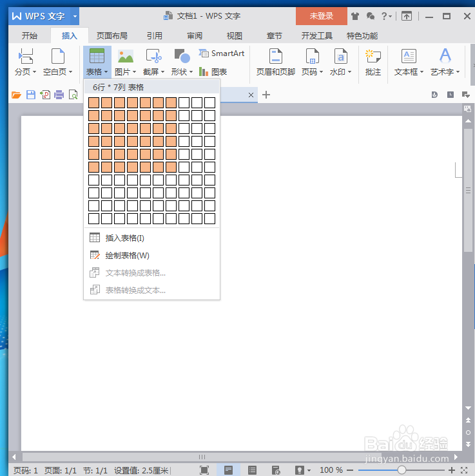
Task: Click the shapes (形状) icon
Action: pyautogui.click(x=182, y=57)
